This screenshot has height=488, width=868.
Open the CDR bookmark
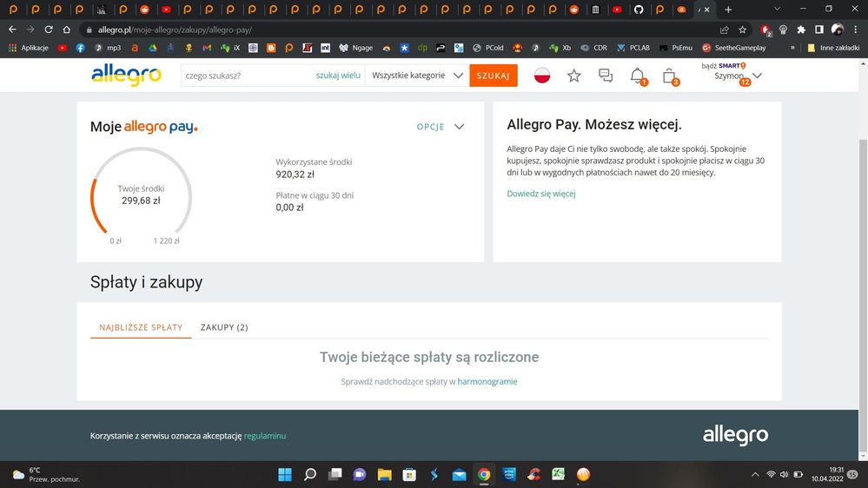[x=593, y=48]
